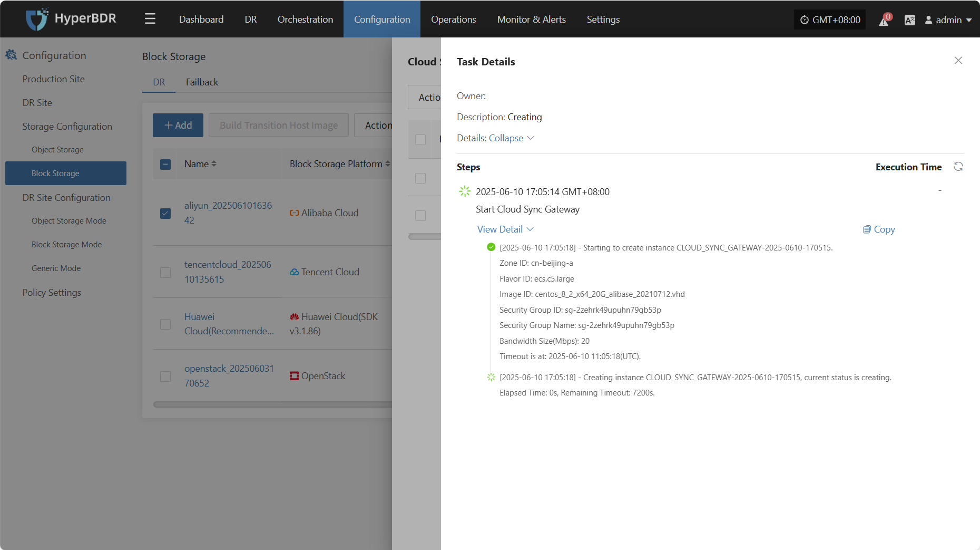Click the GMT+08:00 timezone button
The height and width of the screenshot is (550, 980).
[x=830, y=20]
